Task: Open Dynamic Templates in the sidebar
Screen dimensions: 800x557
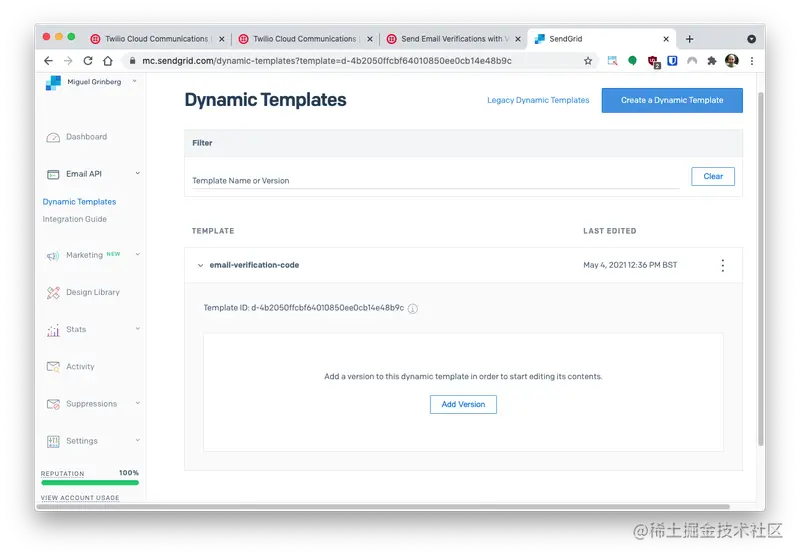Action: tap(80, 202)
